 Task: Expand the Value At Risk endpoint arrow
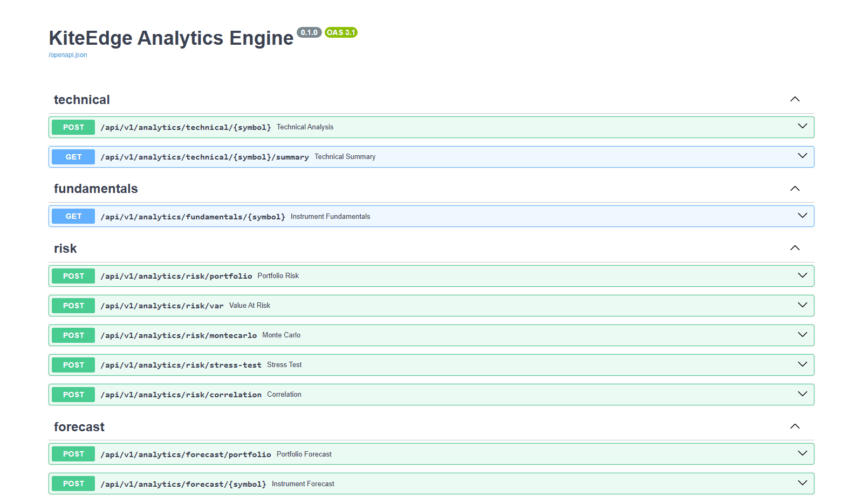803,305
